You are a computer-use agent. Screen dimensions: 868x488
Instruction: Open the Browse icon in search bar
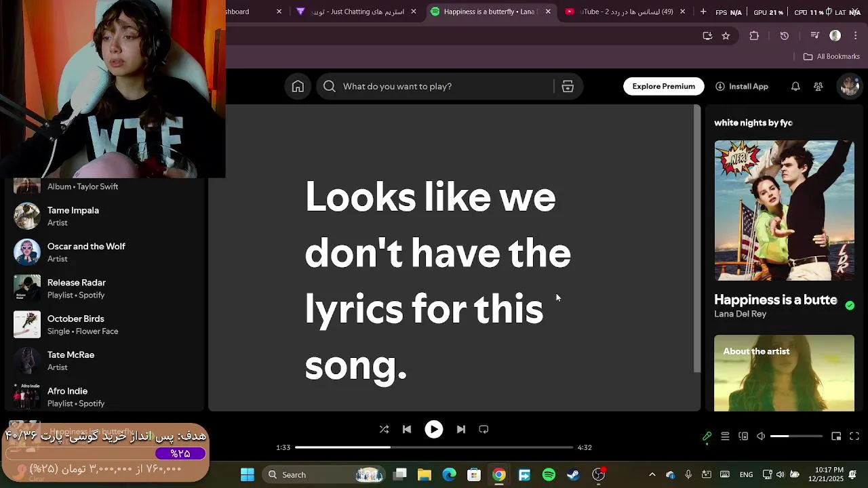568,86
